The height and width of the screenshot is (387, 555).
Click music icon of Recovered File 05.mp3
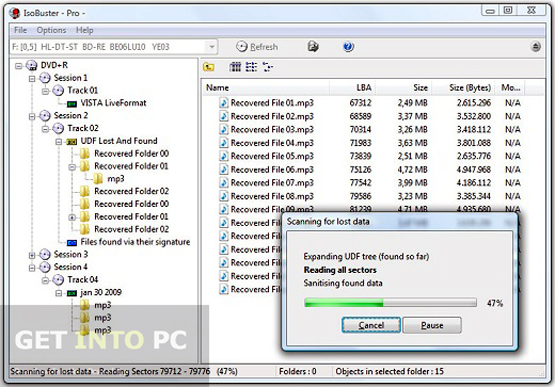click(x=224, y=156)
